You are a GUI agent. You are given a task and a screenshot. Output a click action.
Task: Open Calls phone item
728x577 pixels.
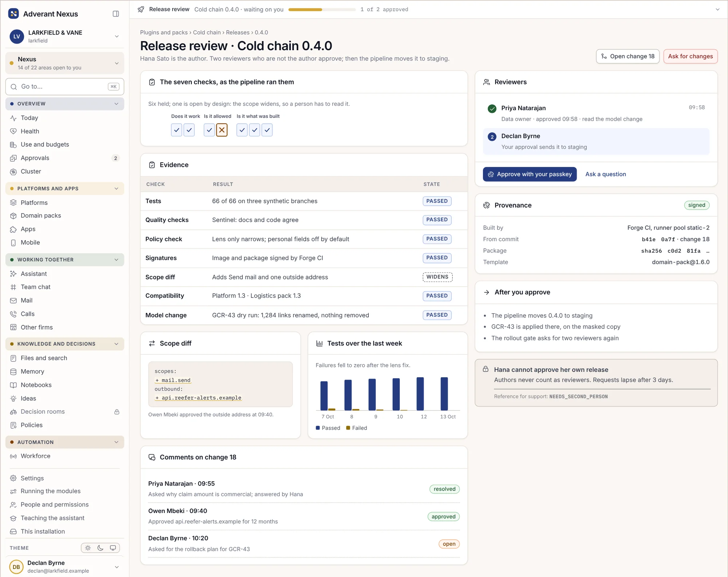coord(65,314)
